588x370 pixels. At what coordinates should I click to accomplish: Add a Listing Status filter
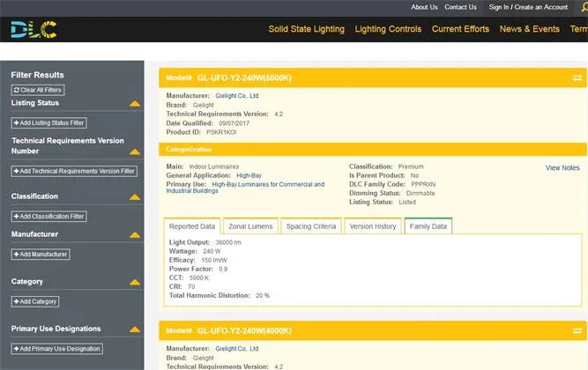click(49, 122)
